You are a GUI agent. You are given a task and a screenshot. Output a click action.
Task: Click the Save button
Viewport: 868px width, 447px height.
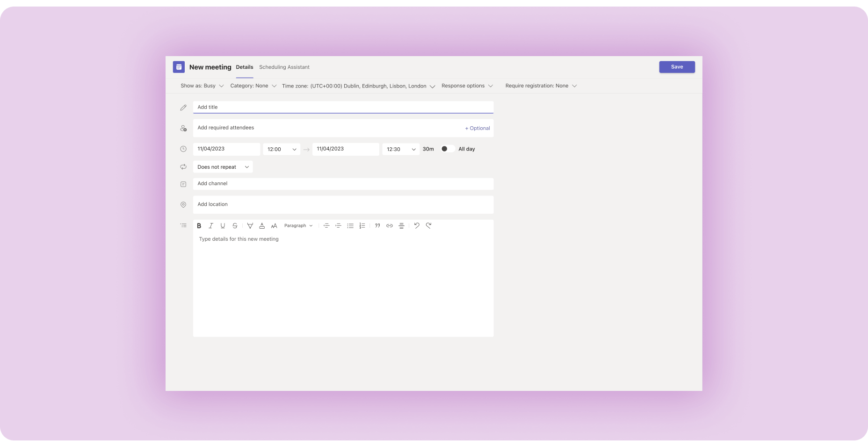[x=677, y=67]
